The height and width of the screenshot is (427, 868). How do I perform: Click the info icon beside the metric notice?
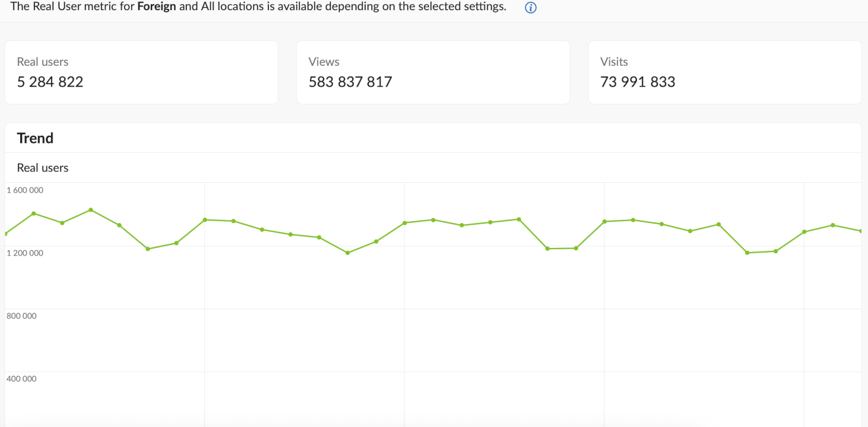(x=531, y=8)
